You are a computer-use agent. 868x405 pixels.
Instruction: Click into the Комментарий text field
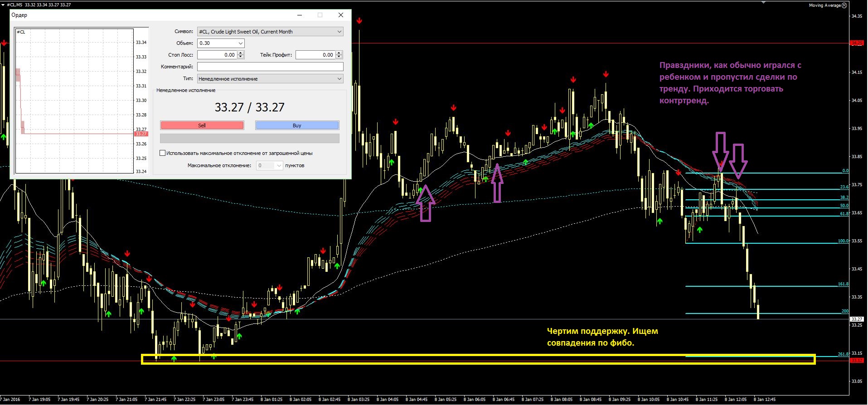(270, 67)
